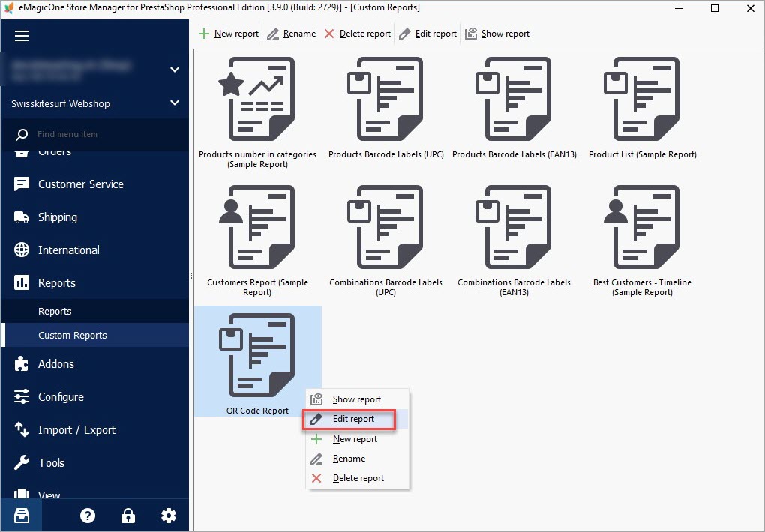
Task: Click the Customer Service chat icon
Action: (x=22, y=184)
